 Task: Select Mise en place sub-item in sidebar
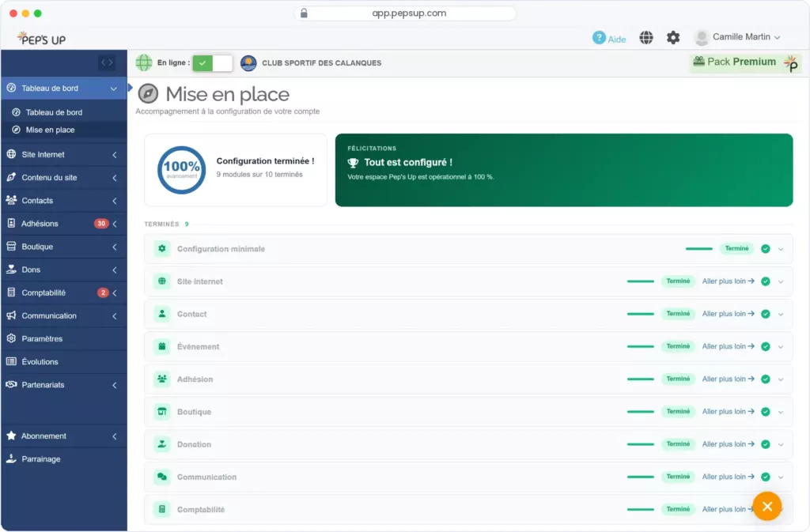(x=64, y=130)
